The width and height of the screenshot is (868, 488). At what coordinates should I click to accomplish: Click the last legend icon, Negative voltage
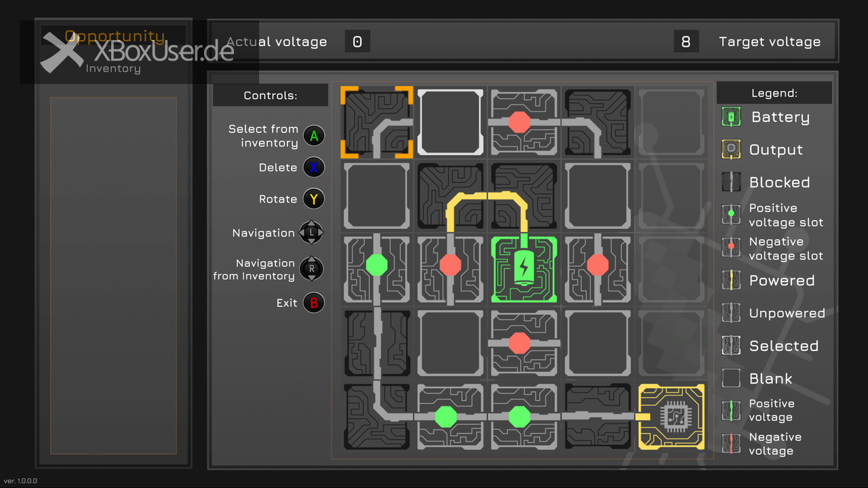[731, 444]
